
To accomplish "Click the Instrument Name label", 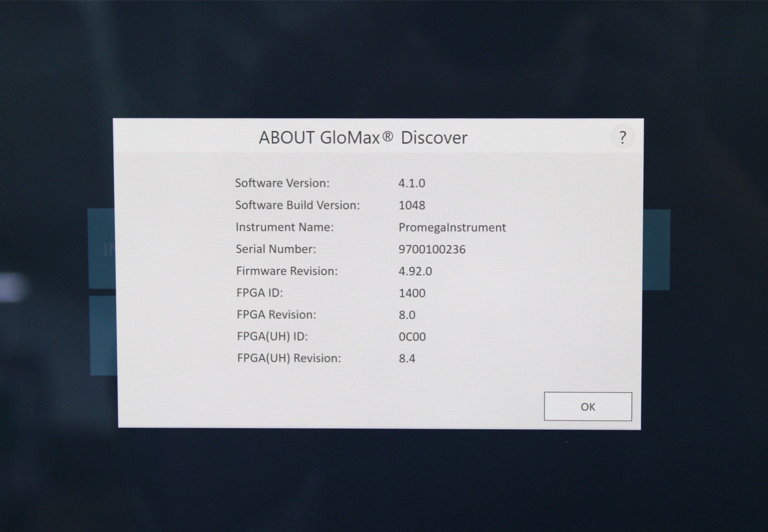I will pyautogui.click(x=285, y=227).
